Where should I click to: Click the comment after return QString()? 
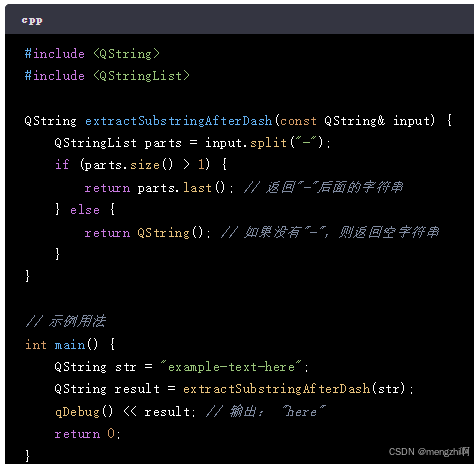coord(330,232)
